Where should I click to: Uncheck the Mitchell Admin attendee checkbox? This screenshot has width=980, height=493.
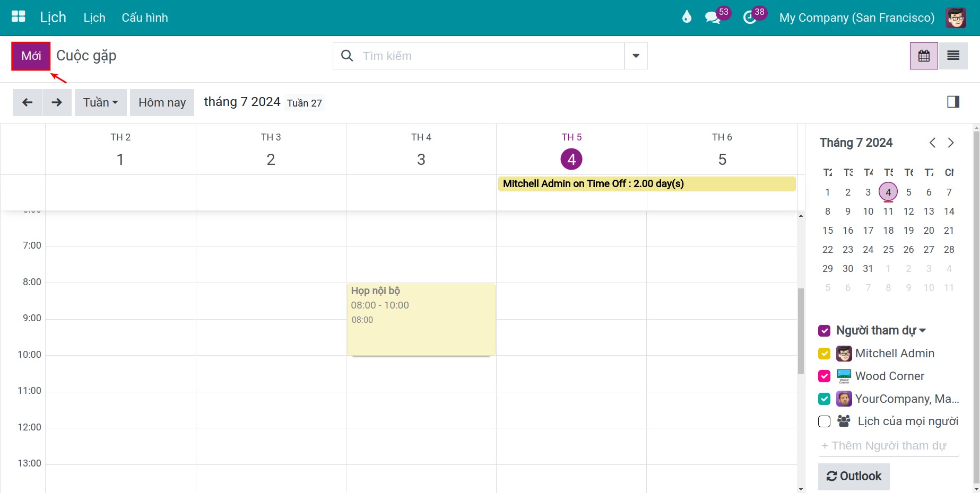(824, 354)
